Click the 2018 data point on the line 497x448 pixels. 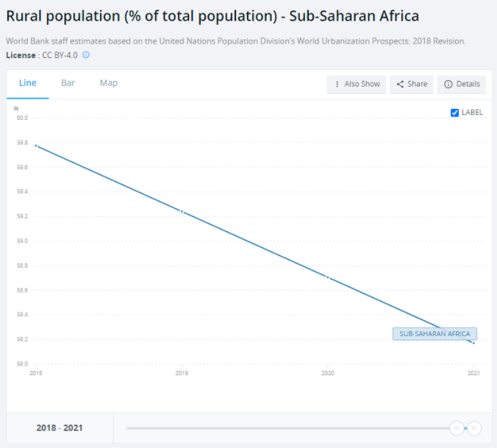pyautogui.click(x=35, y=146)
